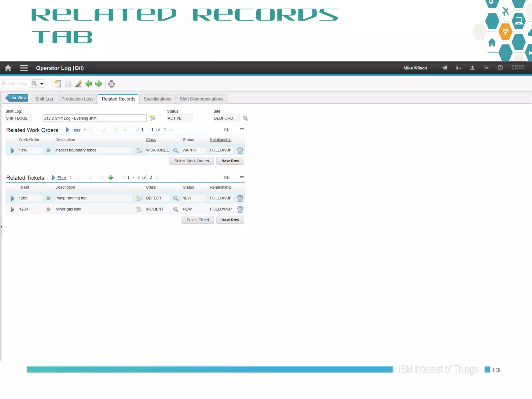Open long description for Minor gas leak
This screenshot has width=532, height=399.
pyautogui.click(x=139, y=209)
